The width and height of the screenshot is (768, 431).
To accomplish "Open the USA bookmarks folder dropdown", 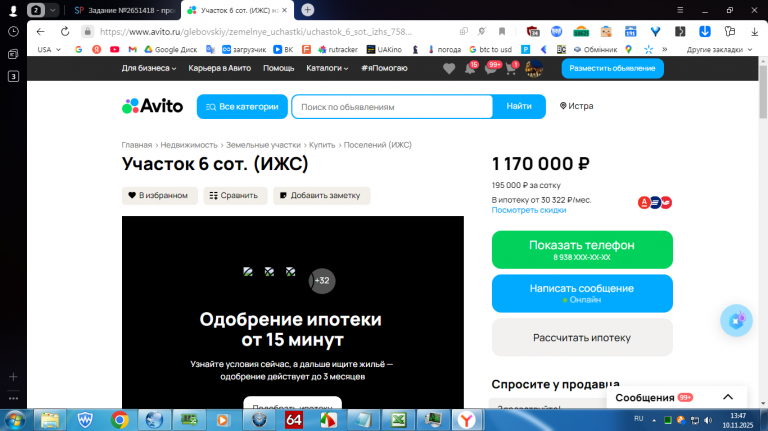I will click(49, 49).
